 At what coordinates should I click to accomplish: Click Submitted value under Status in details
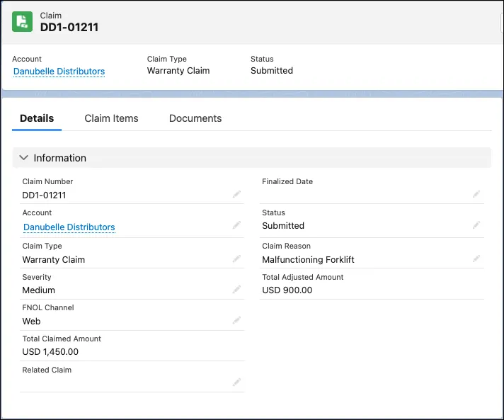point(283,226)
